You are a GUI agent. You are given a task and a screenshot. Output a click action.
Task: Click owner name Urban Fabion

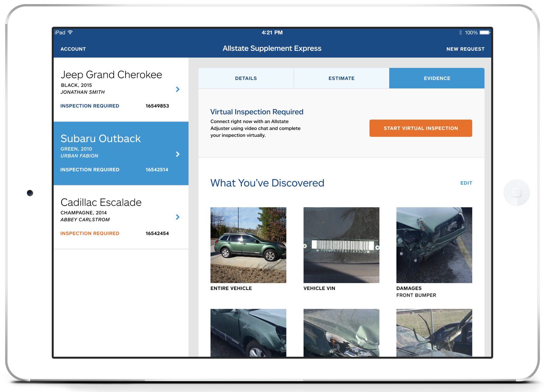79,156
